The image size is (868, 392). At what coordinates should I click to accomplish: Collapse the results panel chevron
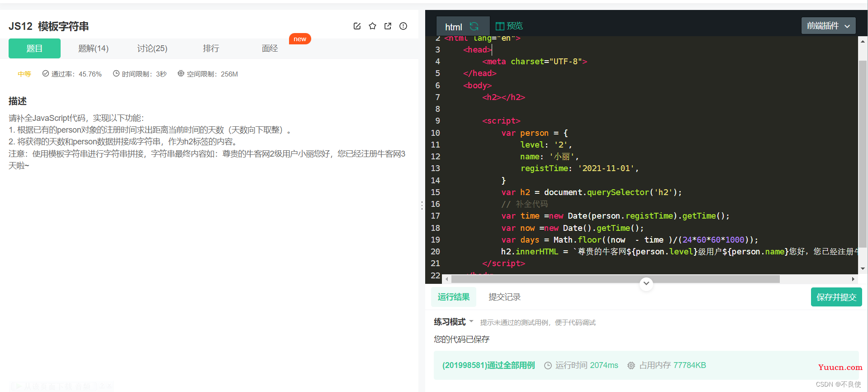click(646, 283)
